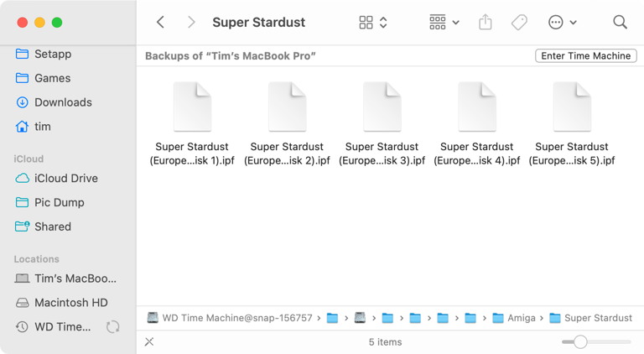This screenshot has height=354, width=644.
Task: Open the ellipsis Action menu
Action: click(x=563, y=22)
